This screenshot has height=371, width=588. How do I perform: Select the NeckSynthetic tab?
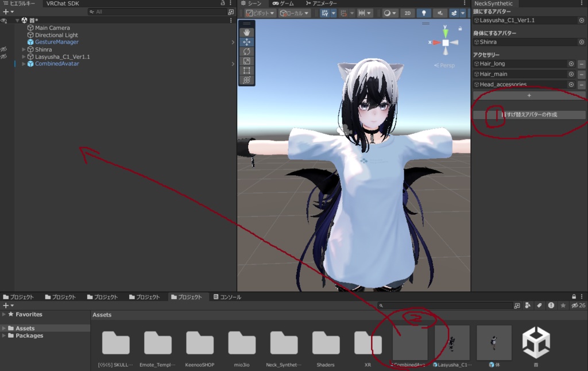[493, 3]
